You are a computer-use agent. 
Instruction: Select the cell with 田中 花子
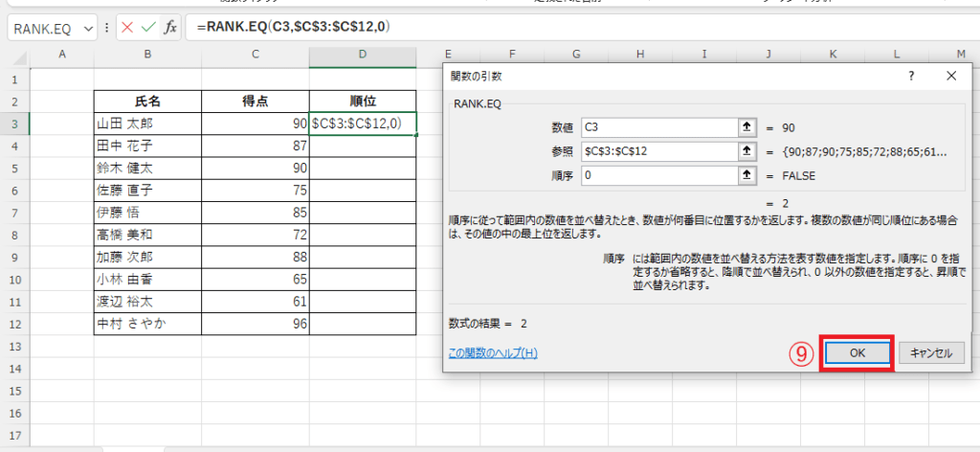[147, 147]
